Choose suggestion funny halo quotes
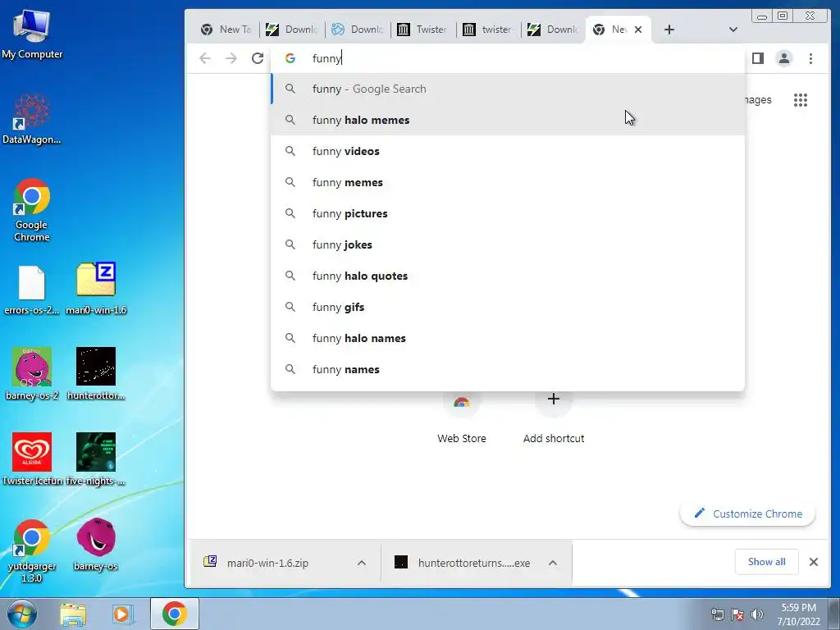 [x=508, y=276]
